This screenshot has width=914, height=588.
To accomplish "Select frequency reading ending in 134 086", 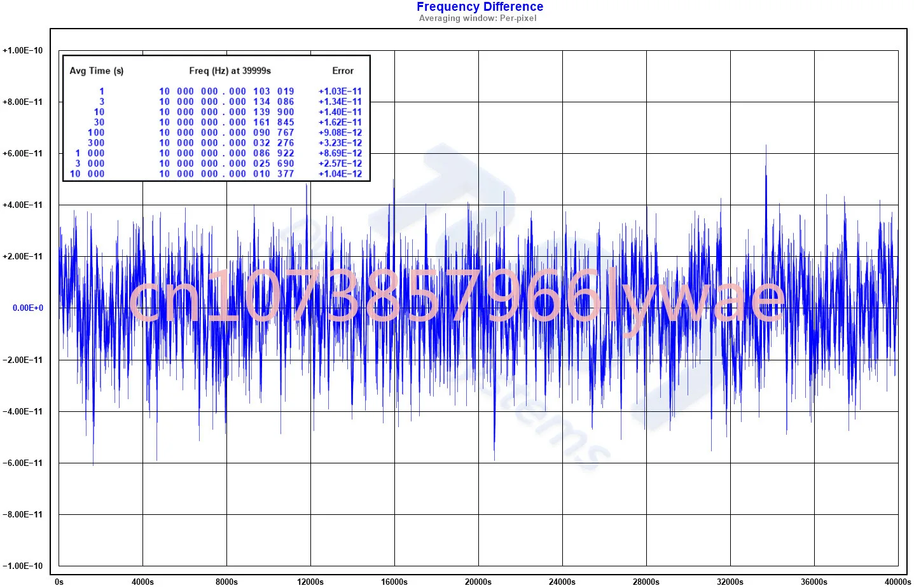I will [x=226, y=102].
